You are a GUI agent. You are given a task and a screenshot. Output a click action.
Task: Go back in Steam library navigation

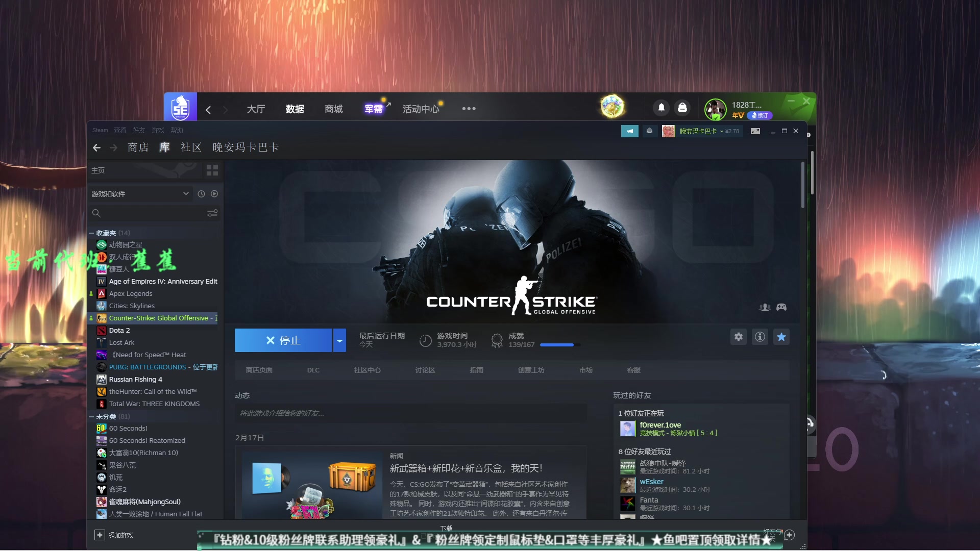click(97, 147)
